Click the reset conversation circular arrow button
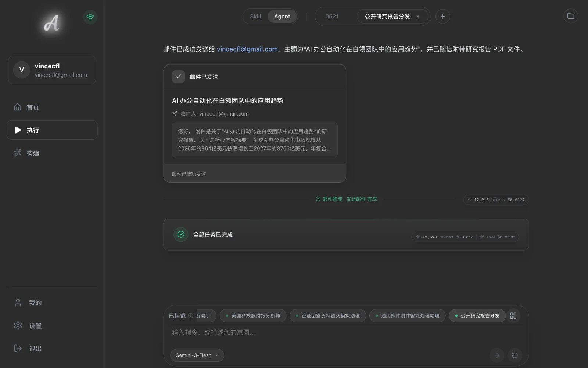This screenshot has height=368, width=588. pyautogui.click(x=515, y=355)
